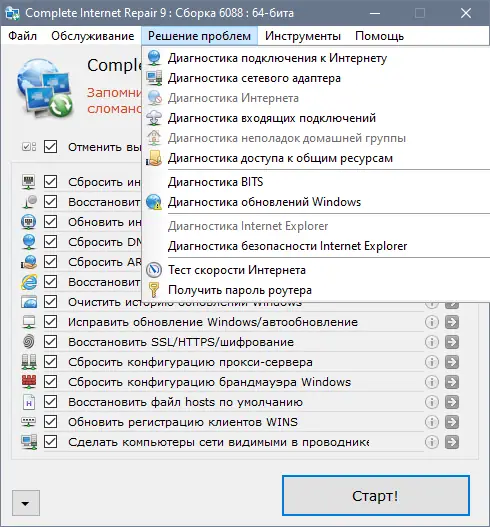The width and height of the screenshot is (490, 527).
Task: Click the text Сбросить конфигурацию брандмауэра Windows
Action: point(209,382)
